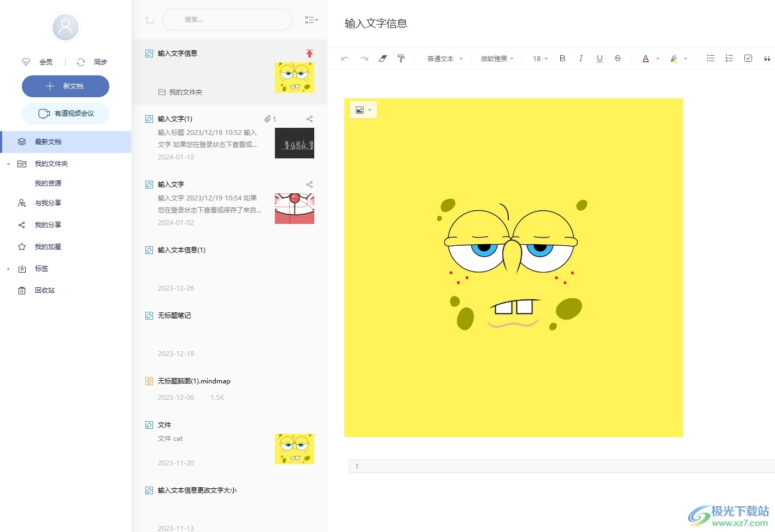Open note 文件 with cat text
Screen dimensions: 775x532
[230, 444]
